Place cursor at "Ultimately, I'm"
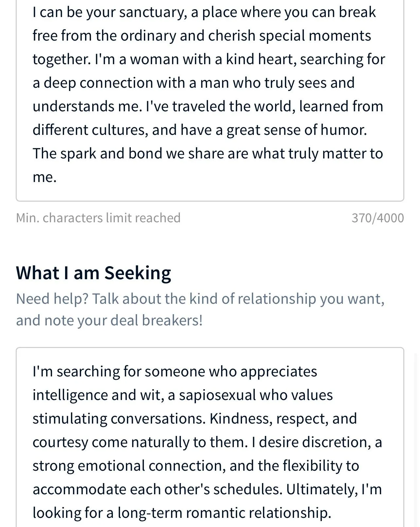 point(334,489)
